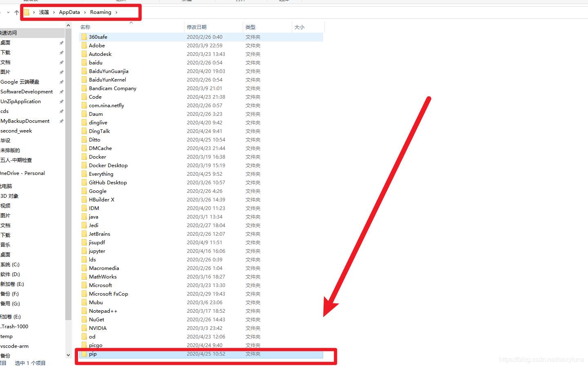Image resolution: width=588 pixels, height=367 pixels.
Task: Select 软件 (D:) drive
Action: coord(10,274)
